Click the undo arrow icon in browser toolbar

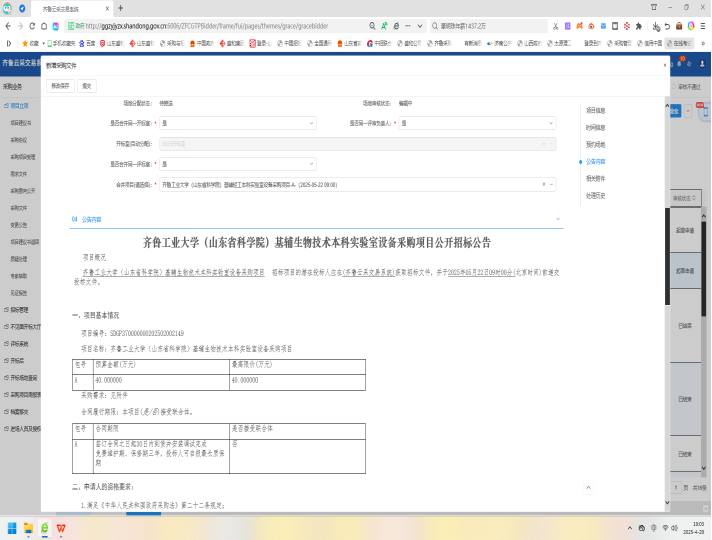click(x=667, y=26)
